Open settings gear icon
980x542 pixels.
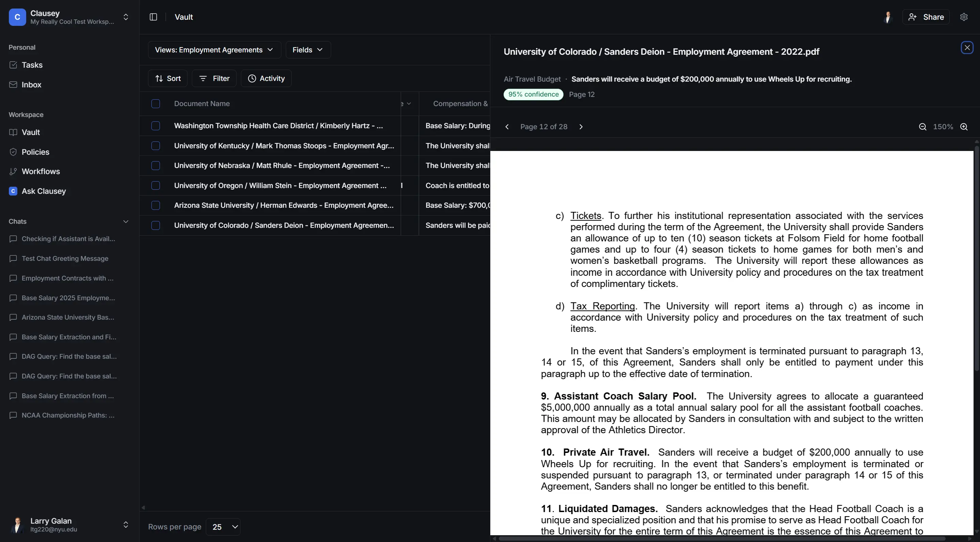pos(964,17)
